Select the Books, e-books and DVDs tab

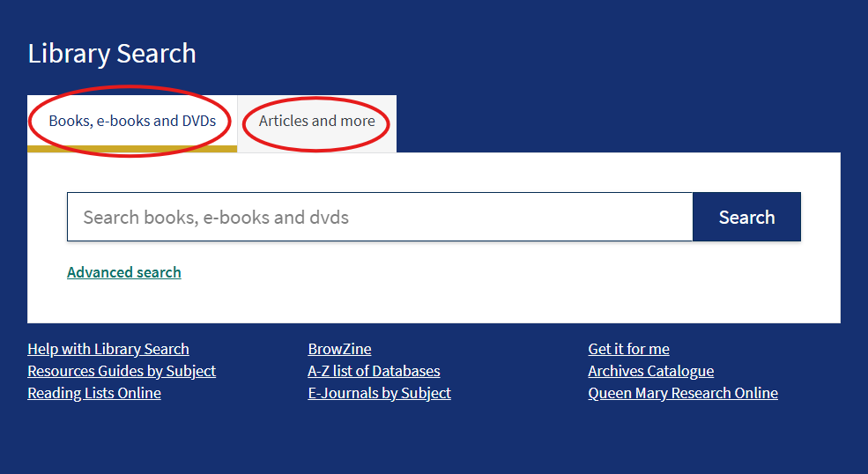(132, 122)
